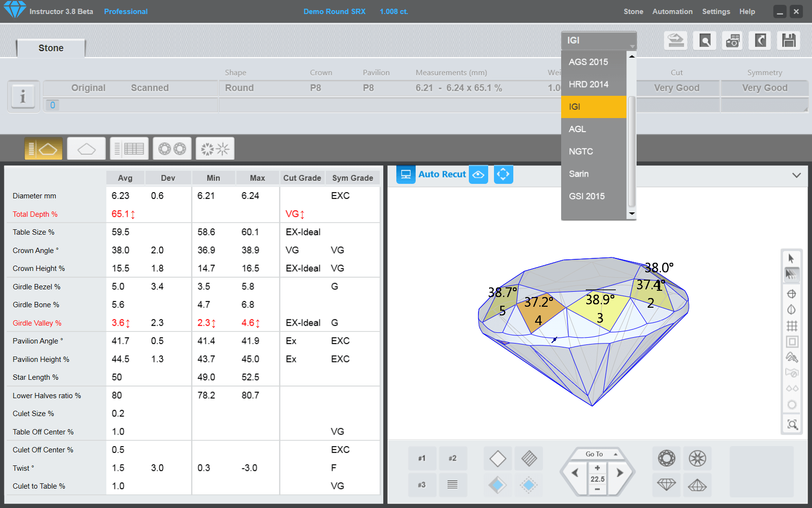Switch to the diamond side profile view
The height and width of the screenshot is (508, 812).
(x=667, y=485)
